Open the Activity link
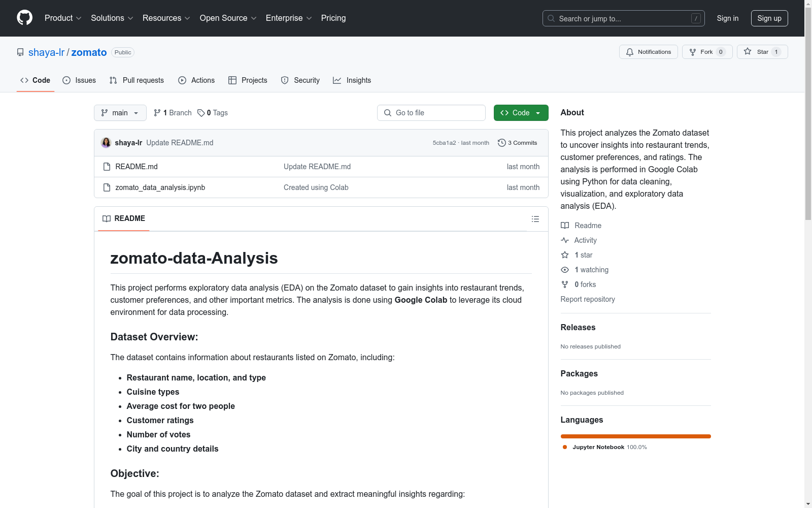 tap(579, 240)
